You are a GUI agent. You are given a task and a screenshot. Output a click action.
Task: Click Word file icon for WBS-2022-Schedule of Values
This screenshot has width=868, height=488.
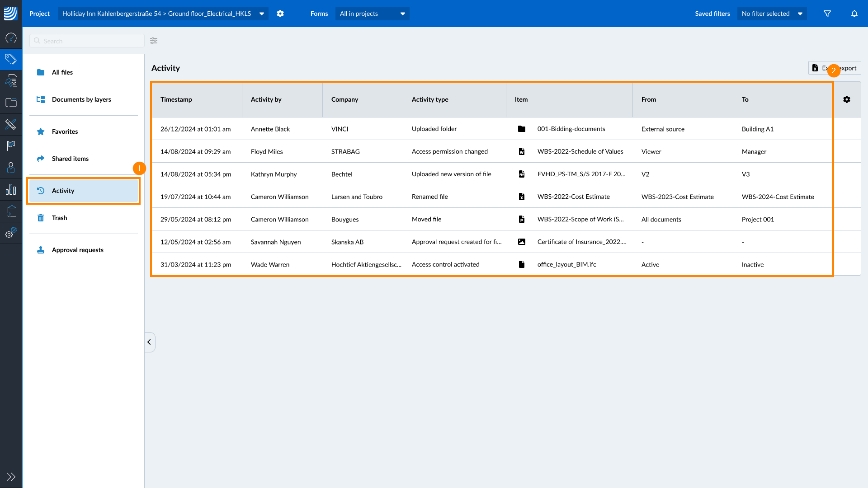(x=522, y=151)
